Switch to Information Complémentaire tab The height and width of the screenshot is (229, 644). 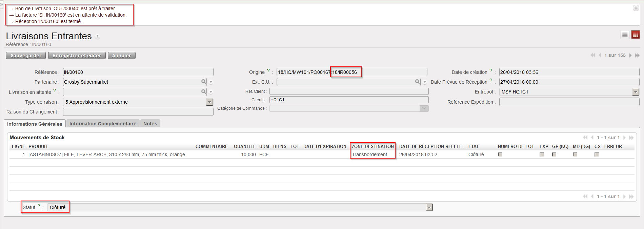point(103,124)
